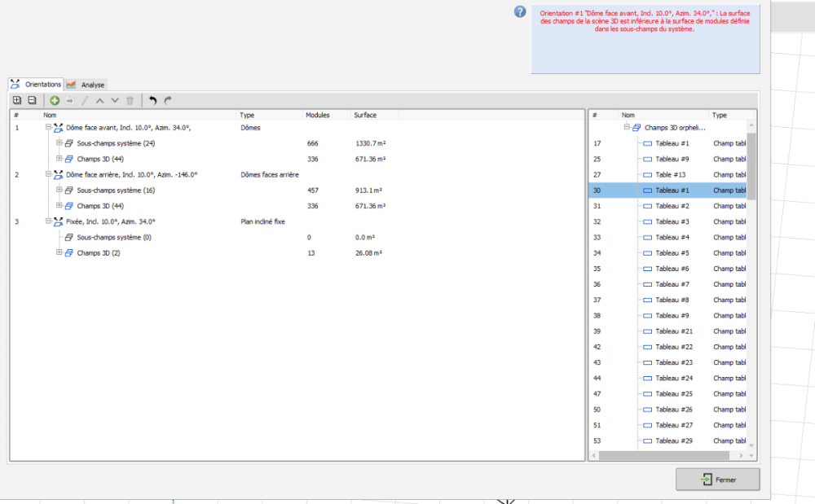Click the trash delete icon in toolbar
The image size is (815, 504).
coord(130,100)
